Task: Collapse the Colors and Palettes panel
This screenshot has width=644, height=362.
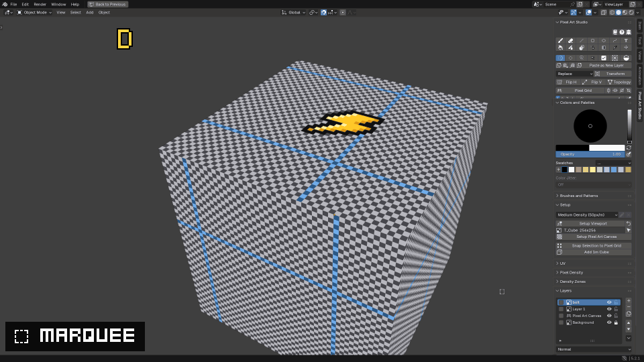Action: click(x=577, y=103)
